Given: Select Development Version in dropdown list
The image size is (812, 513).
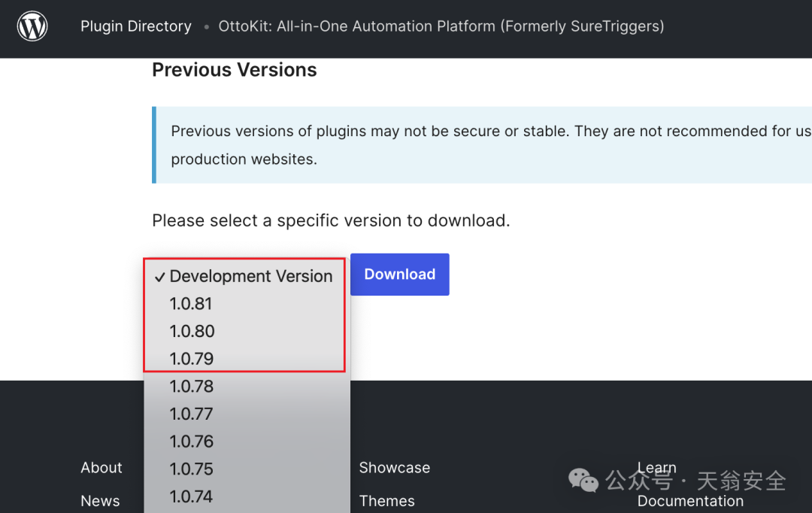Looking at the screenshot, I should [247, 276].
